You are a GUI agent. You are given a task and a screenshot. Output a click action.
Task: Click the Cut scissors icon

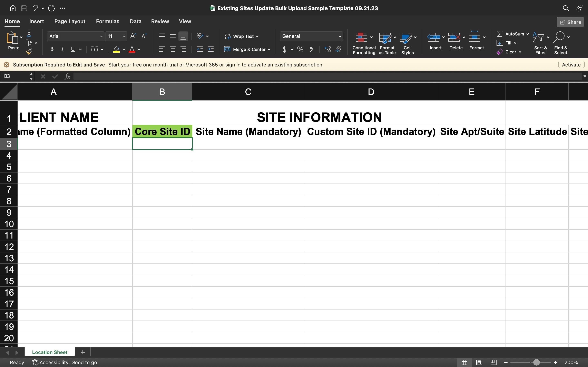point(29,34)
